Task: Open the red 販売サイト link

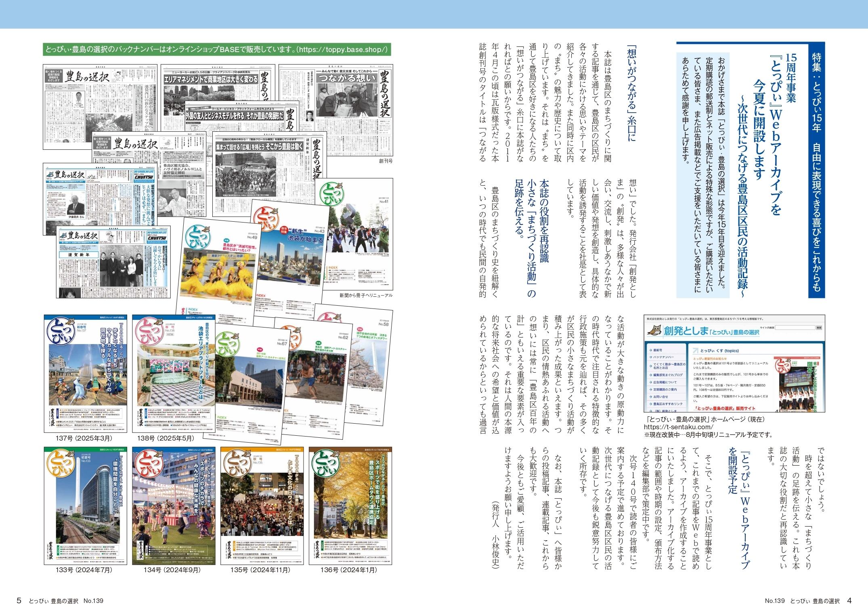Action: [x=725, y=408]
